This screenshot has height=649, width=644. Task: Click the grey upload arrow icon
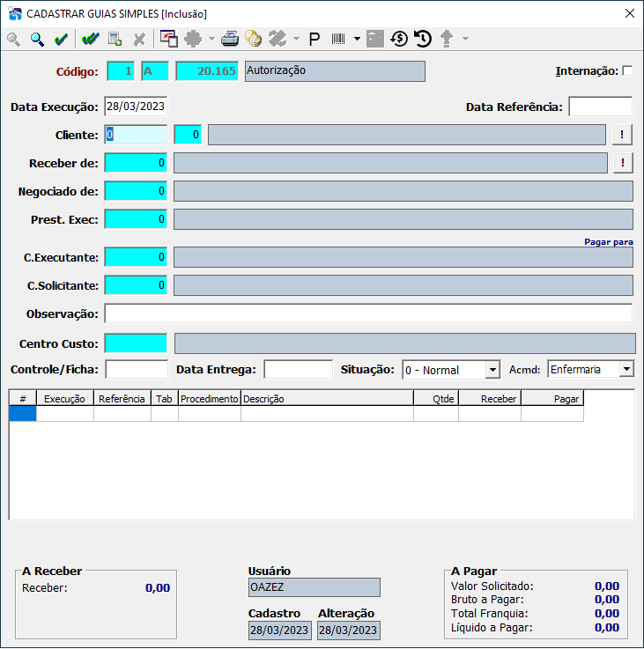(x=447, y=39)
